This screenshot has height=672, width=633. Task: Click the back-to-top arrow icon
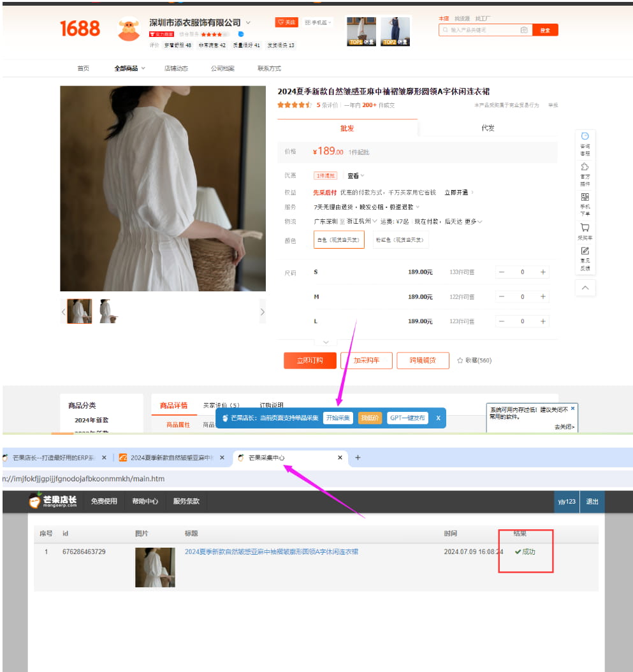click(585, 288)
